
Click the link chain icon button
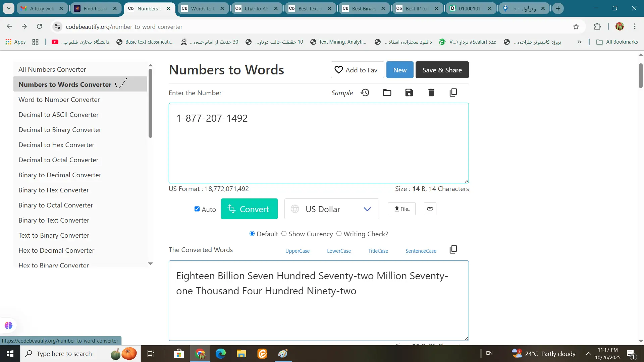click(430, 209)
